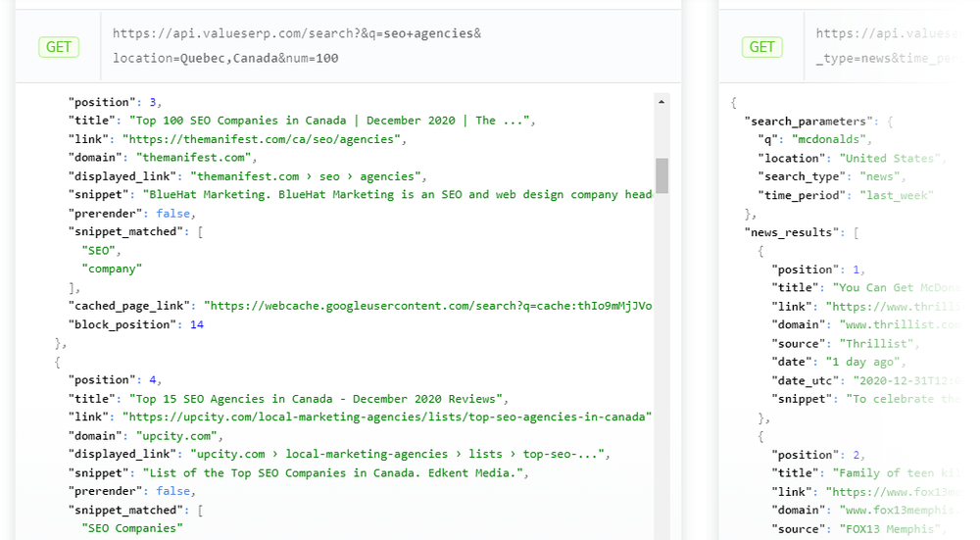
Task: Click the news title "Family of teen"
Action: click(x=897, y=473)
